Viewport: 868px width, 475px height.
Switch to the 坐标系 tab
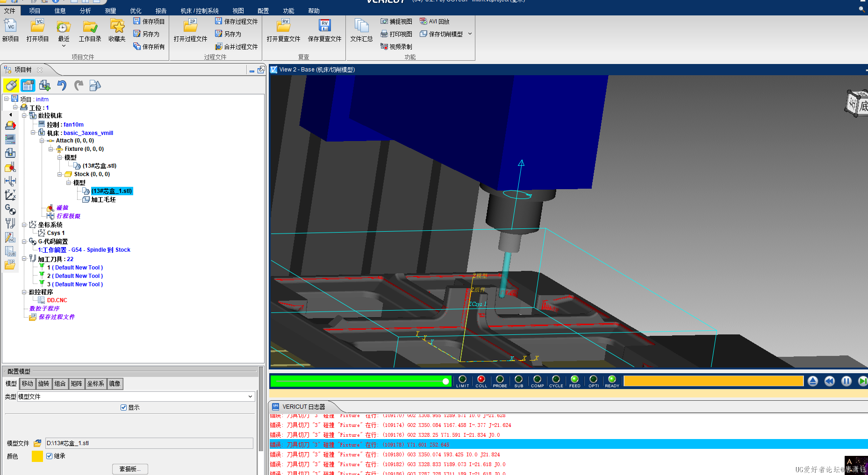tap(96, 383)
